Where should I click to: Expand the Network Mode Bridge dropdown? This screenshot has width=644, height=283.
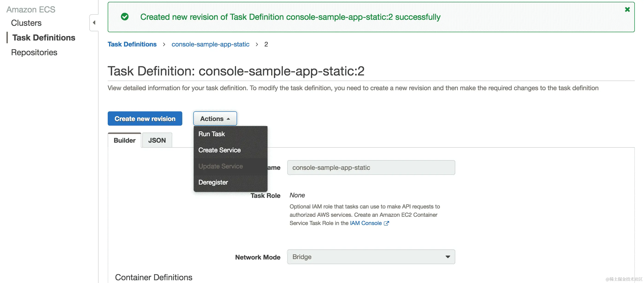click(x=371, y=257)
